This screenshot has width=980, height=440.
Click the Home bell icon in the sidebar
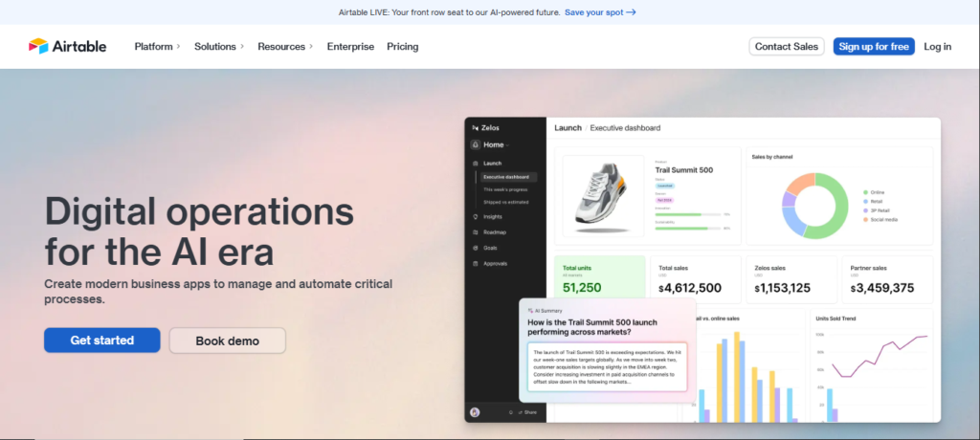476,144
